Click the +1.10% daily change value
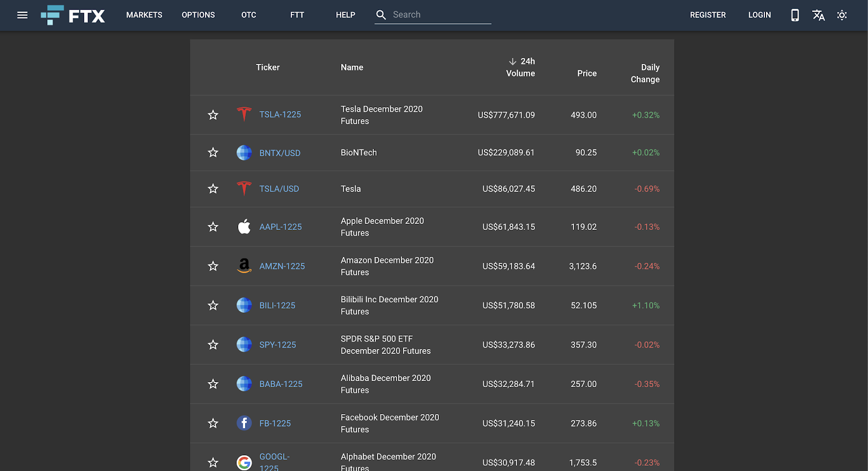The image size is (868, 471). point(646,306)
